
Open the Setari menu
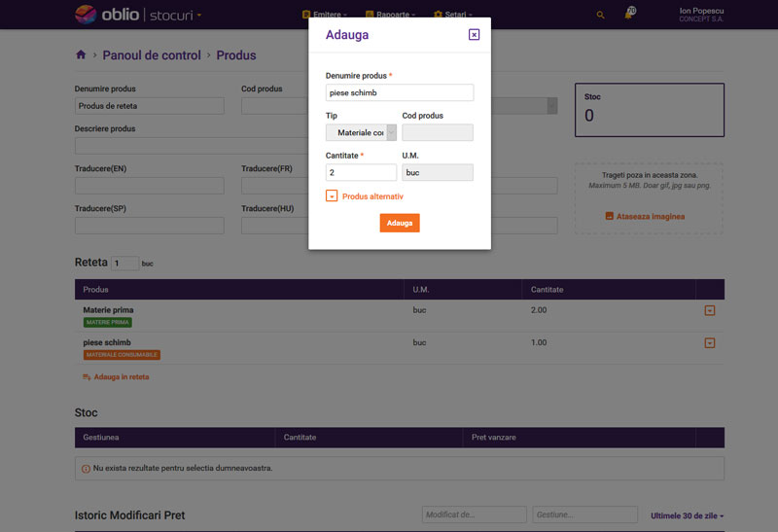[453, 14]
